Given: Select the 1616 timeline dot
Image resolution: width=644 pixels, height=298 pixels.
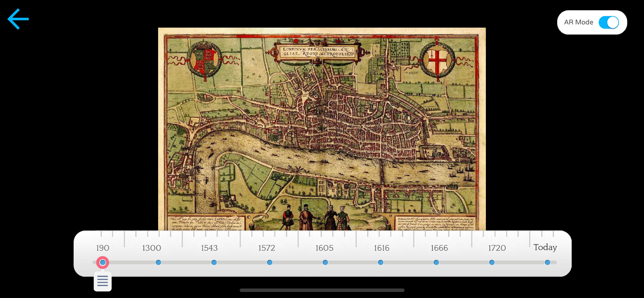Looking at the screenshot, I should (380, 262).
